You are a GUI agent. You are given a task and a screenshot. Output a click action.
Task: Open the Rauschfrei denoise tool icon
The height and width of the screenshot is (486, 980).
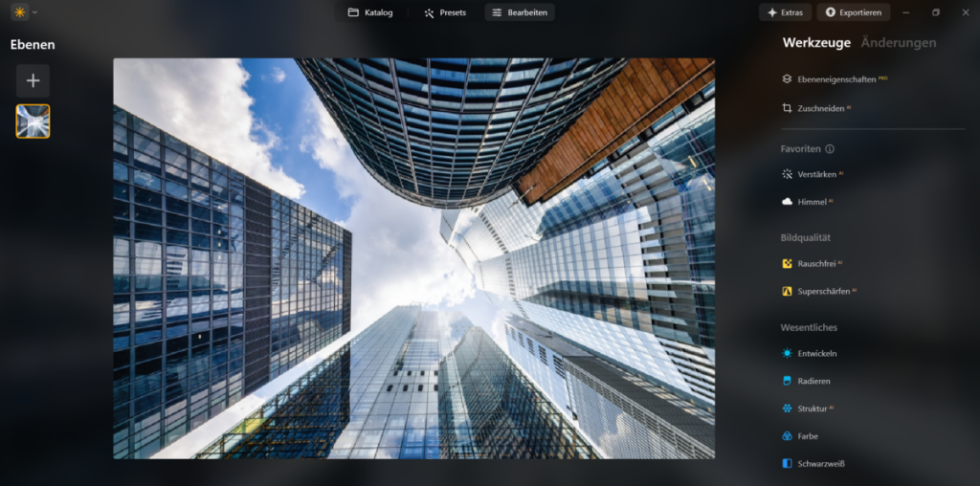pyautogui.click(x=787, y=264)
